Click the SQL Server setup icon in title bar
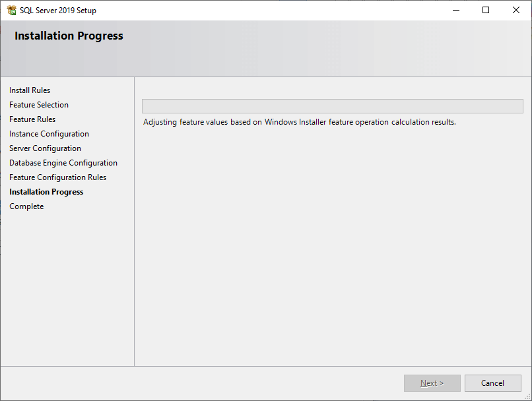 click(9, 10)
